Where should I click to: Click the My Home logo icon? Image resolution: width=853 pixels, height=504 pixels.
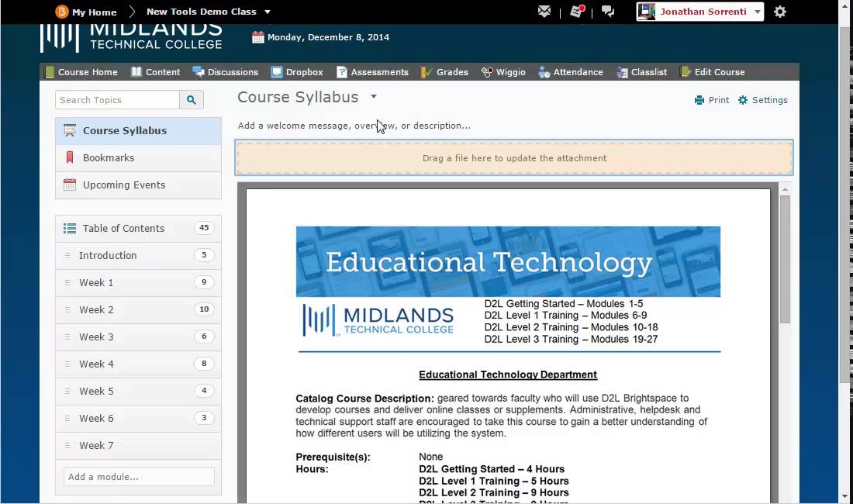[x=62, y=12]
